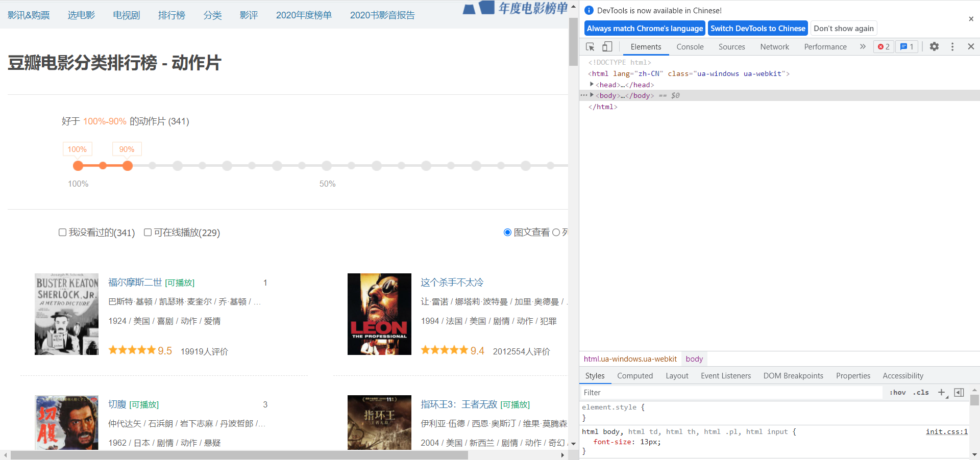Open the 这个杀手不太冷 title link
This screenshot has width=980, height=460.
click(x=452, y=282)
